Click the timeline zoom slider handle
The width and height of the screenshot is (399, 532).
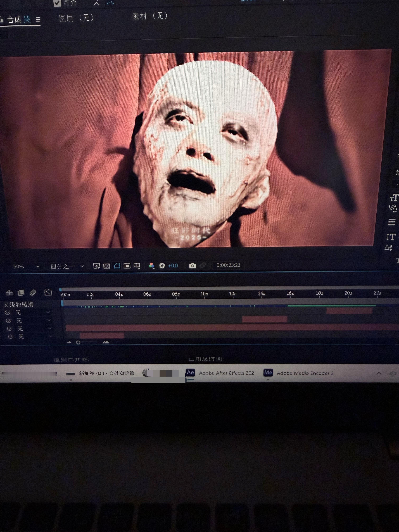click(x=78, y=343)
